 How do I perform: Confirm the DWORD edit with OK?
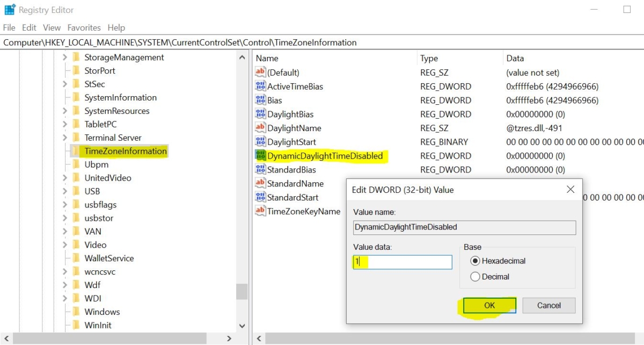tap(489, 305)
